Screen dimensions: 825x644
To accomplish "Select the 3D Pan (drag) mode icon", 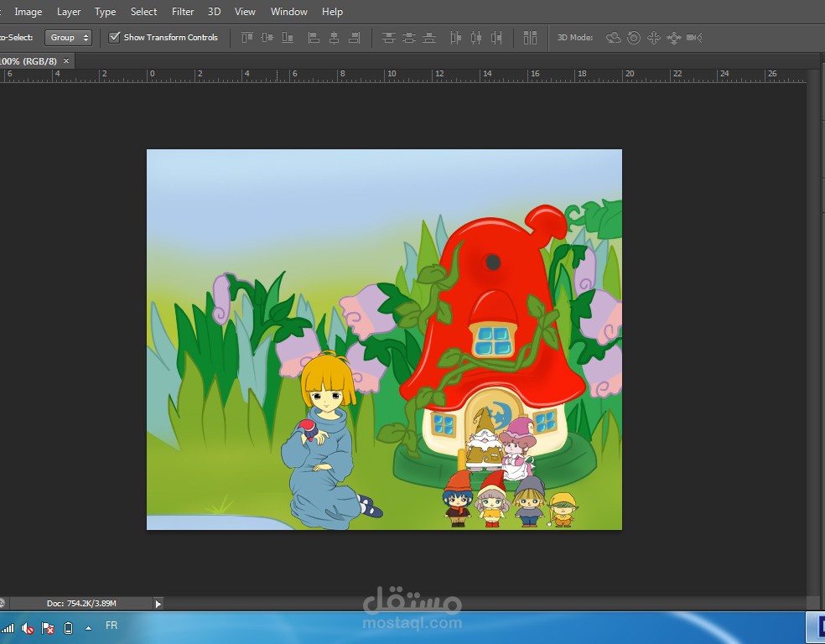I will pyautogui.click(x=654, y=38).
